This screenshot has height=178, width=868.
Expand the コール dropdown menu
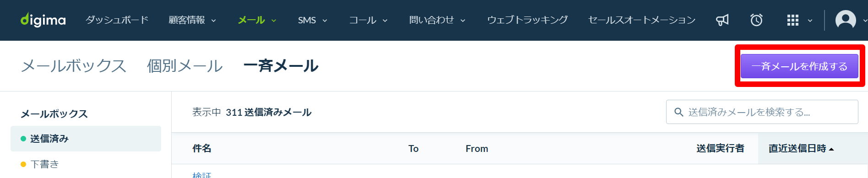coord(369,20)
